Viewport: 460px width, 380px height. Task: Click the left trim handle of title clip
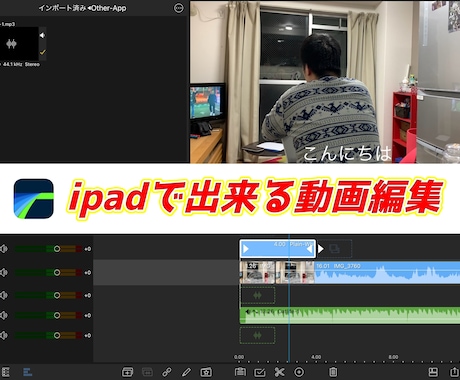coord(246,249)
